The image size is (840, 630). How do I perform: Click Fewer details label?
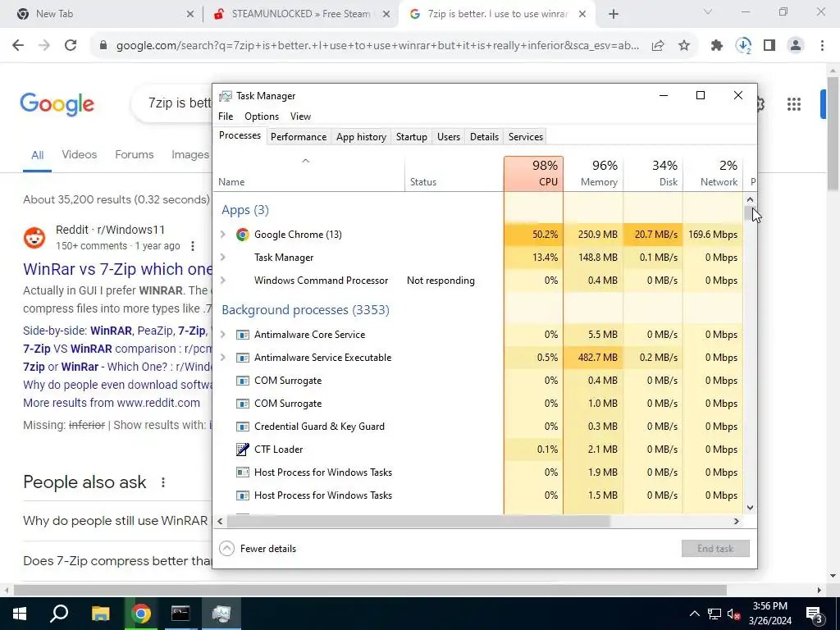pos(268,549)
